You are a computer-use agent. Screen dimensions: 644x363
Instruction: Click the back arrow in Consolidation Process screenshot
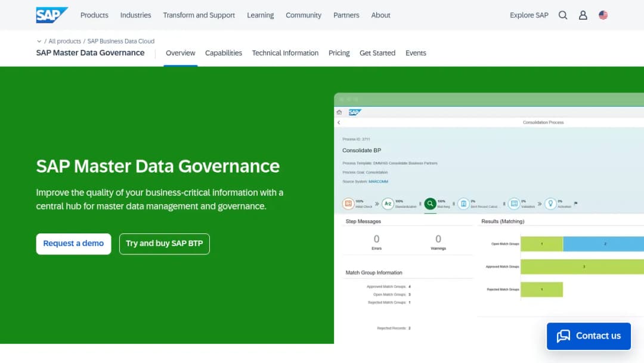[339, 122]
